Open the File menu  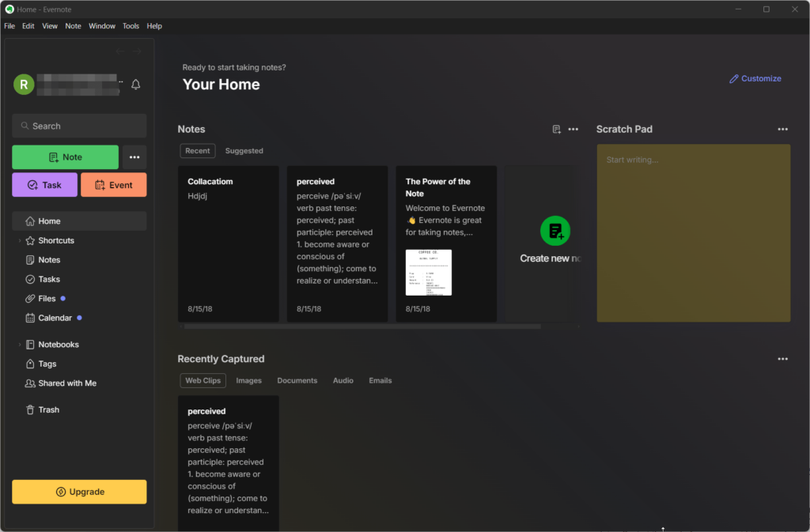pos(9,26)
